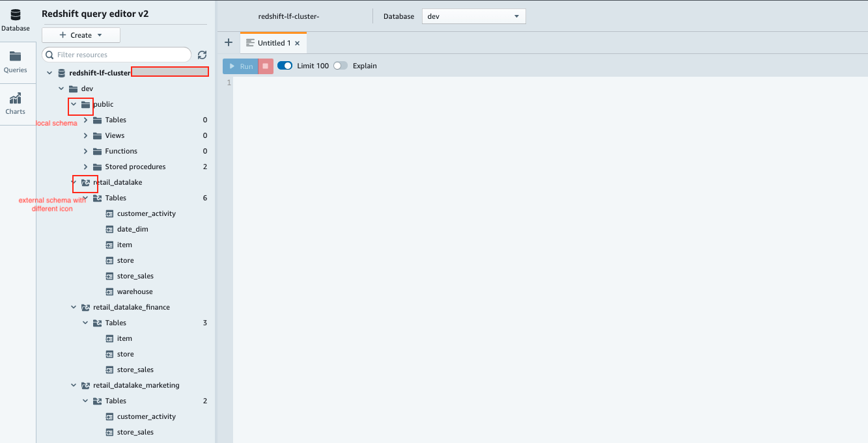This screenshot has width=868, height=443.
Task: Select the Untitled 1 editor tab
Action: tap(273, 43)
